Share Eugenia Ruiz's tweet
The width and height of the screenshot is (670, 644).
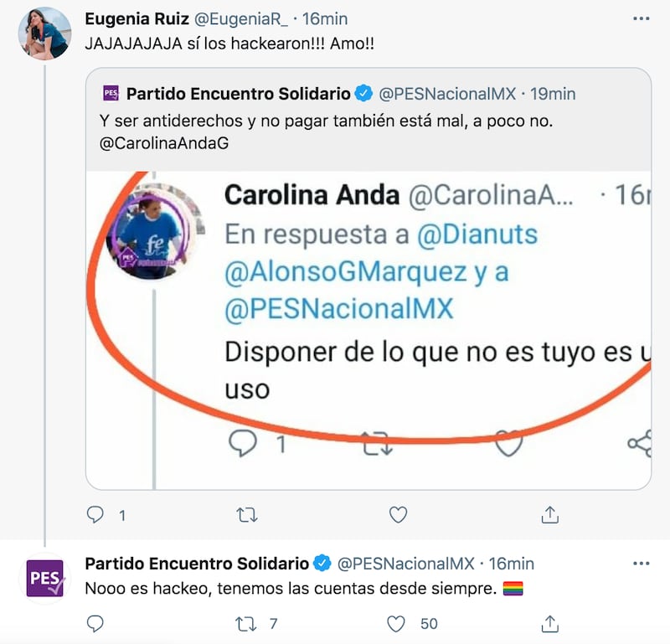click(x=550, y=514)
